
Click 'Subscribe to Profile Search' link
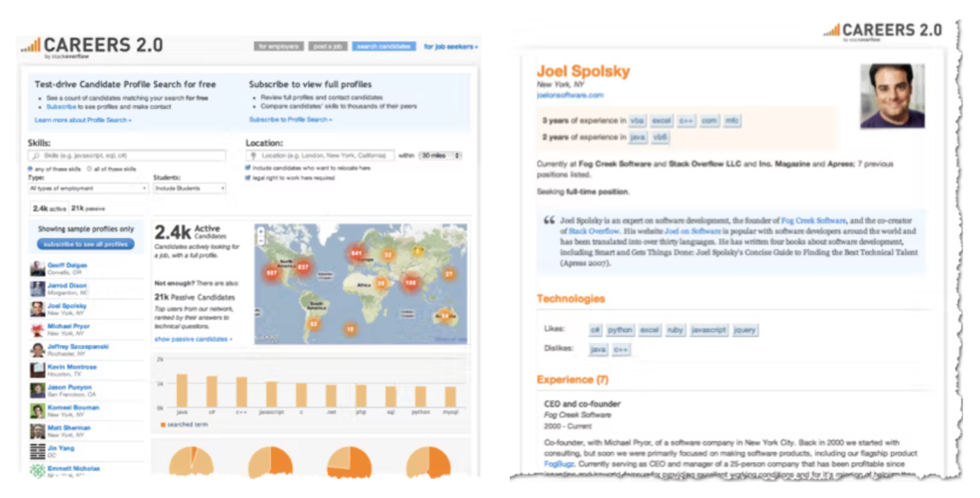[290, 120]
